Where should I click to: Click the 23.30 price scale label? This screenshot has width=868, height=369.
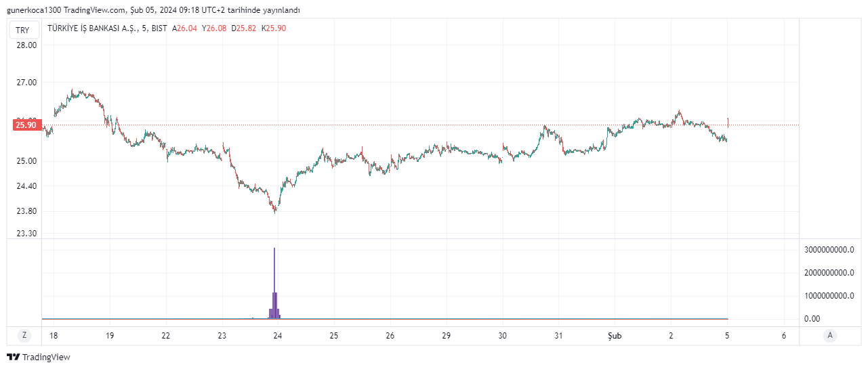coord(26,234)
